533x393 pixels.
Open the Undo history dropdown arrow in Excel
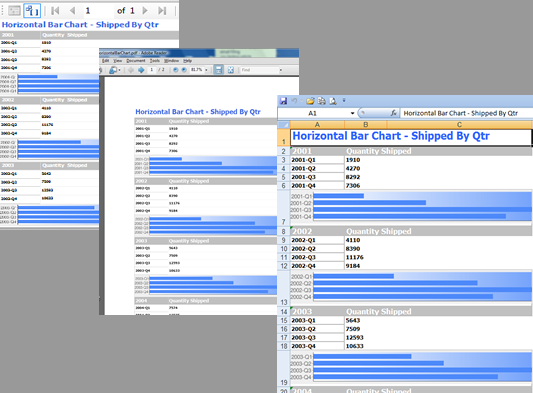point(301,101)
